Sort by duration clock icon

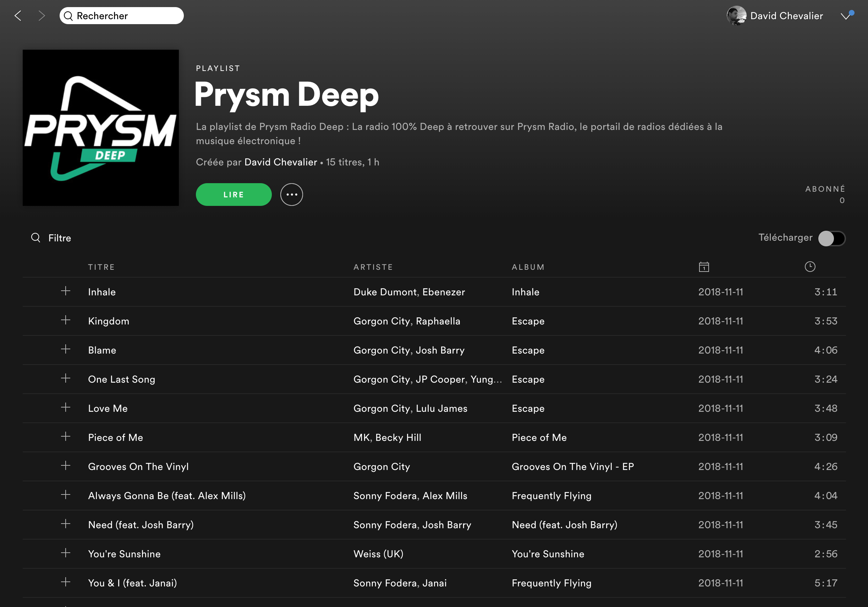pos(810,267)
